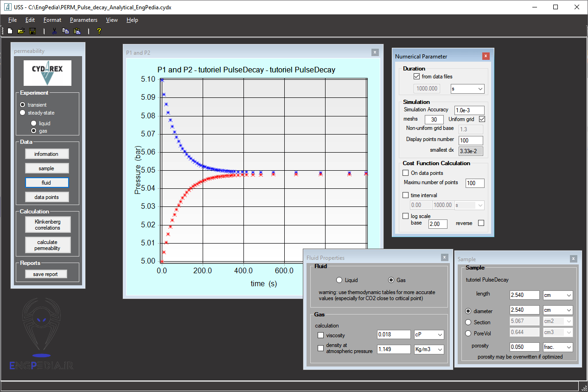Open the duration unit dropdown
588x392 pixels.
467,89
